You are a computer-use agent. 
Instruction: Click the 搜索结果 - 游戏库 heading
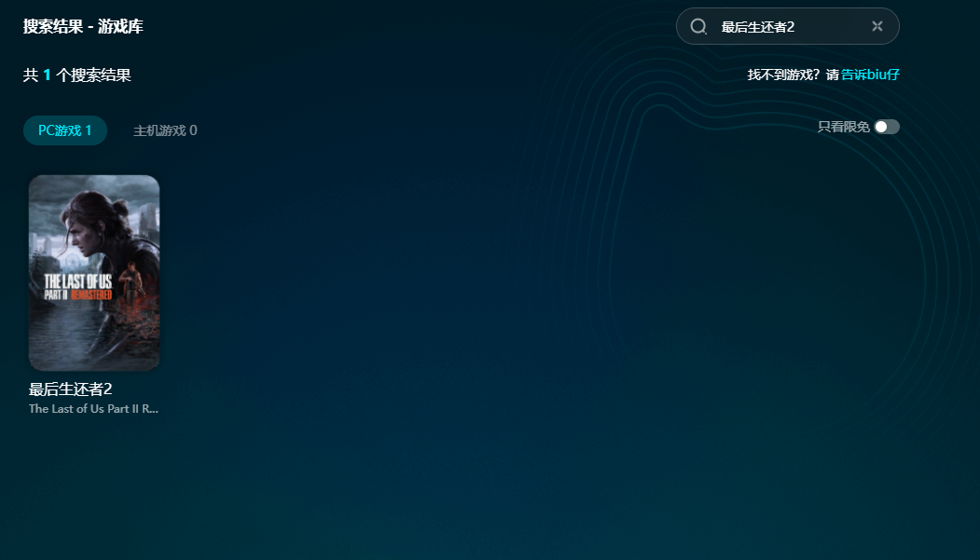tap(83, 27)
